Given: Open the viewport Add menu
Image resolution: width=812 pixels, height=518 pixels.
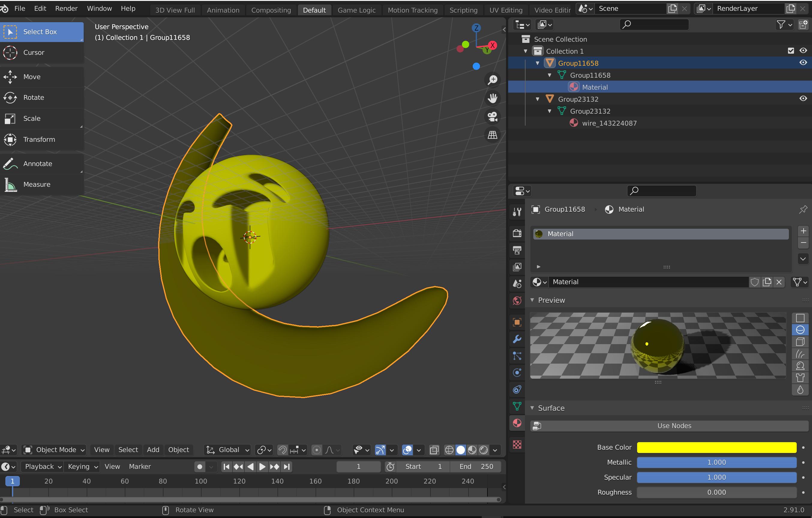Looking at the screenshot, I should tap(153, 450).
